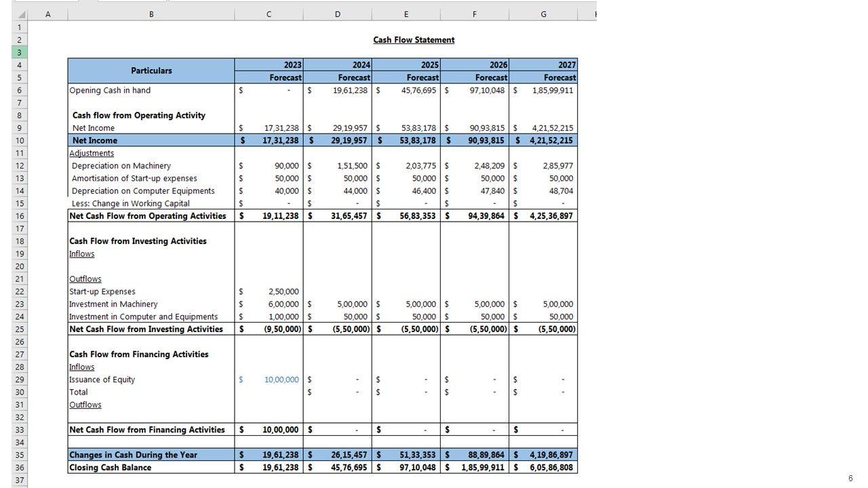Click Net Cash Flow from Operating Activities label
The width and height of the screenshot is (868, 488).
point(148,216)
